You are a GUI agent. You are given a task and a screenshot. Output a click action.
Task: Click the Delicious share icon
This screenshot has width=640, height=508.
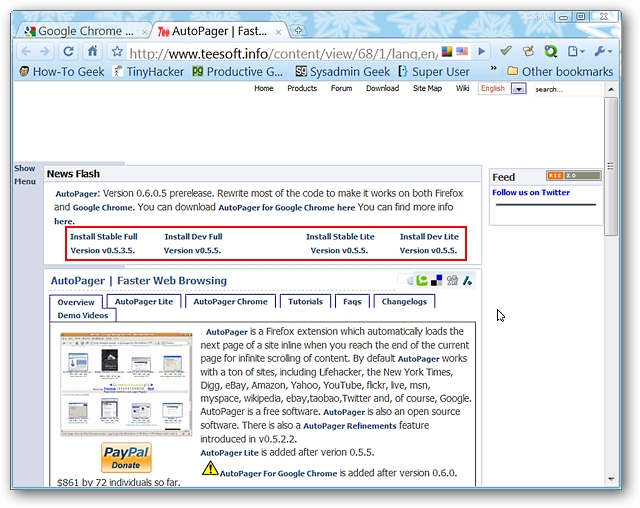click(436, 280)
